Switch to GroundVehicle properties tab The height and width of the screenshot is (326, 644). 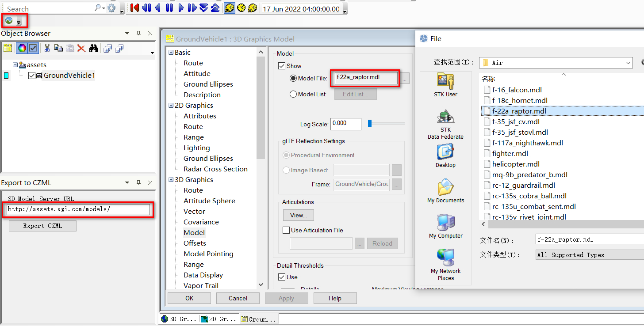[258, 319]
